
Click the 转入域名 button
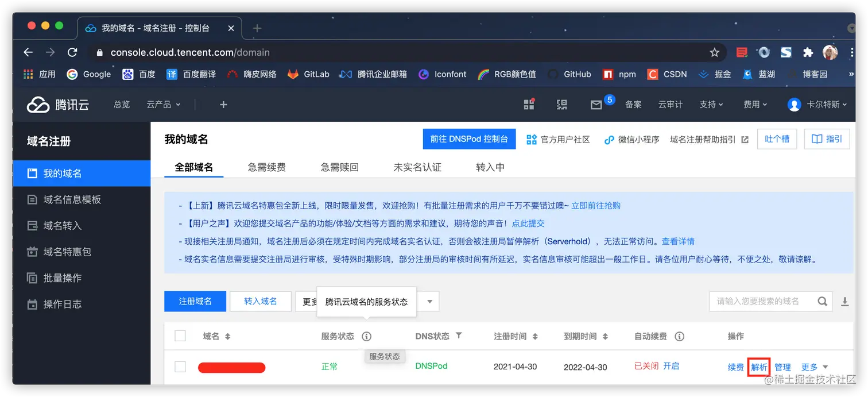tap(261, 301)
